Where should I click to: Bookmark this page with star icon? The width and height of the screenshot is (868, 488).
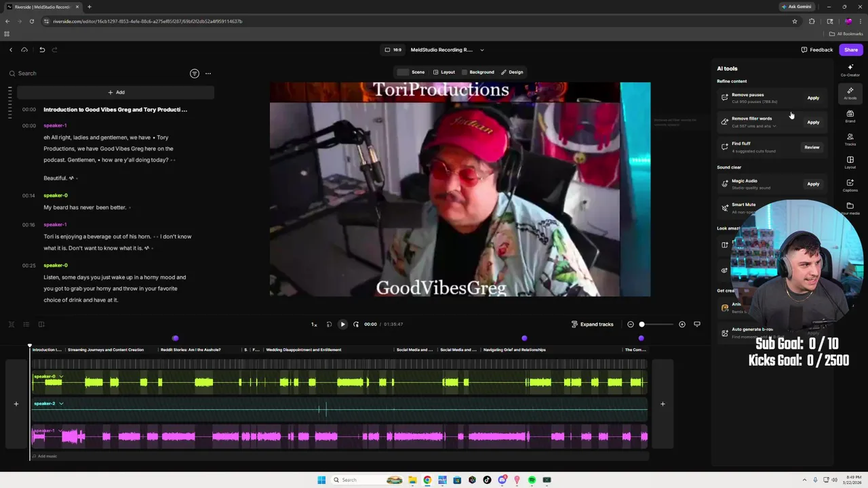(795, 21)
